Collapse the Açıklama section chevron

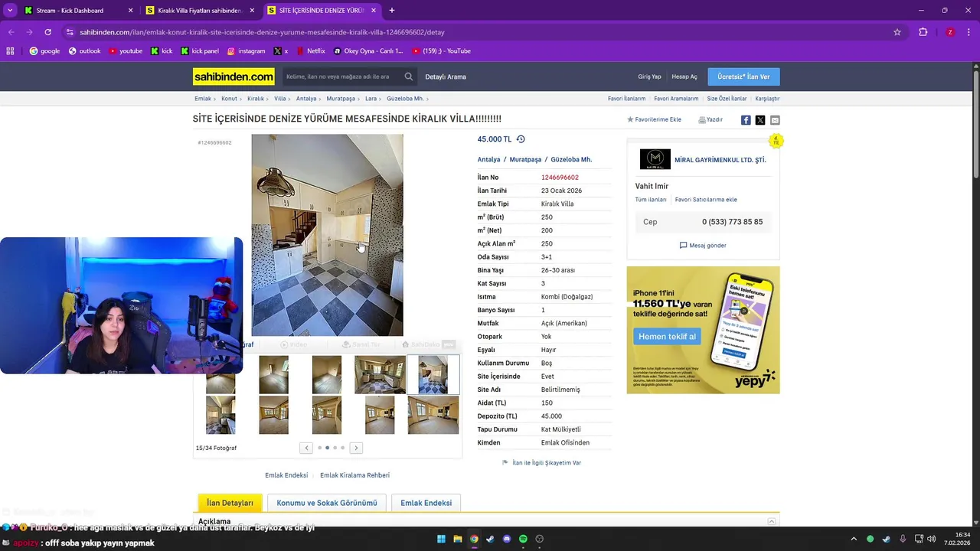click(x=772, y=521)
